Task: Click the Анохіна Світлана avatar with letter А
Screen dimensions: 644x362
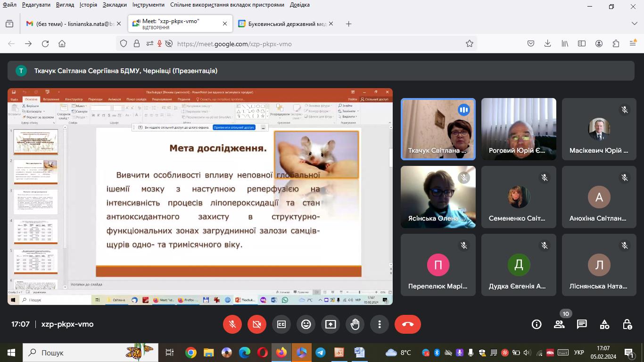Action: (599, 197)
